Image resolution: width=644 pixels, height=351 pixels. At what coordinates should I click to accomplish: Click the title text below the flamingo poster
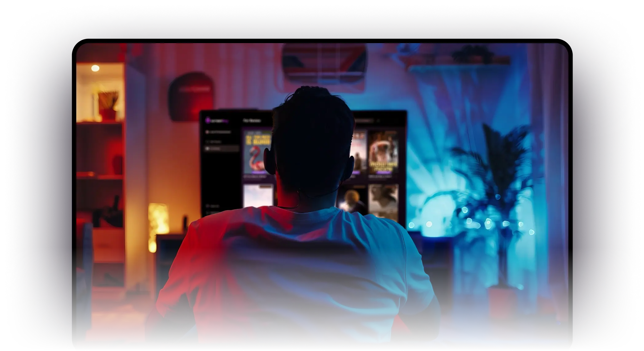[x=255, y=176]
